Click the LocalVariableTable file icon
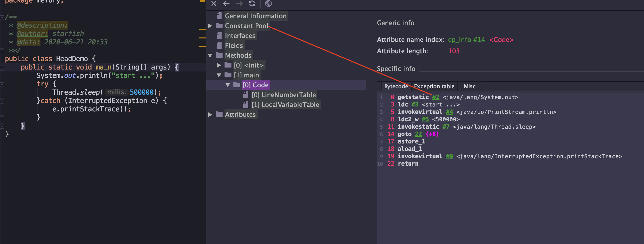Viewport: 644px width, 244px height. 246,105
